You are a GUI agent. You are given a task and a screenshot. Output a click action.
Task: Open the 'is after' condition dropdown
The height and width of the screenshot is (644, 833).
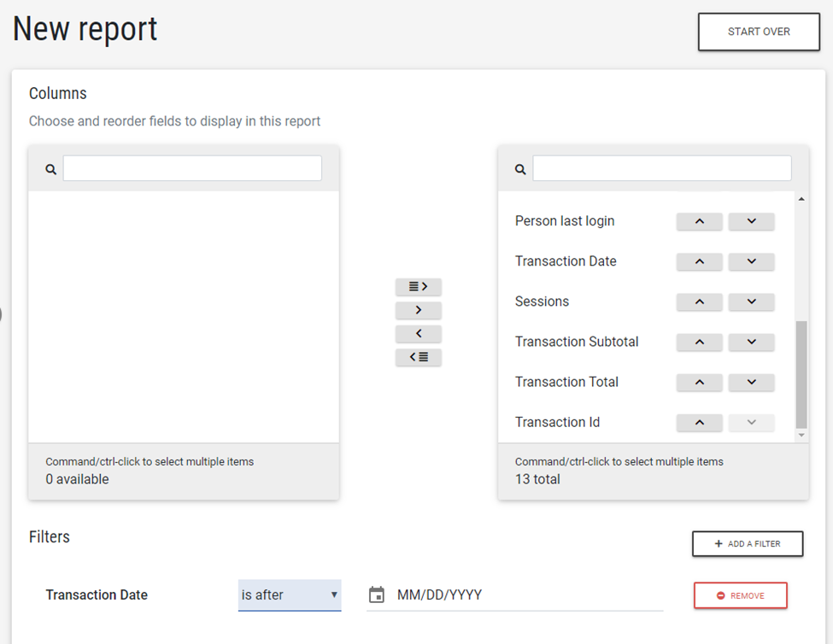coord(289,594)
